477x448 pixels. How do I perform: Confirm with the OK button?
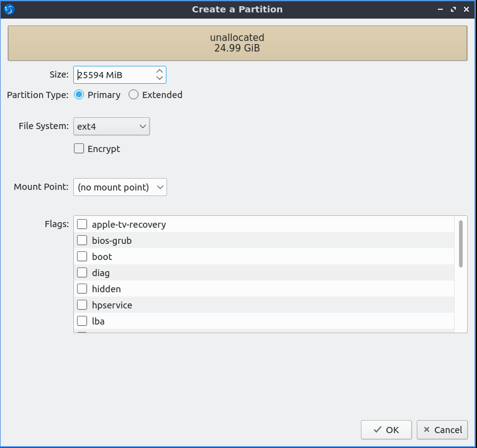[x=386, y=429]
